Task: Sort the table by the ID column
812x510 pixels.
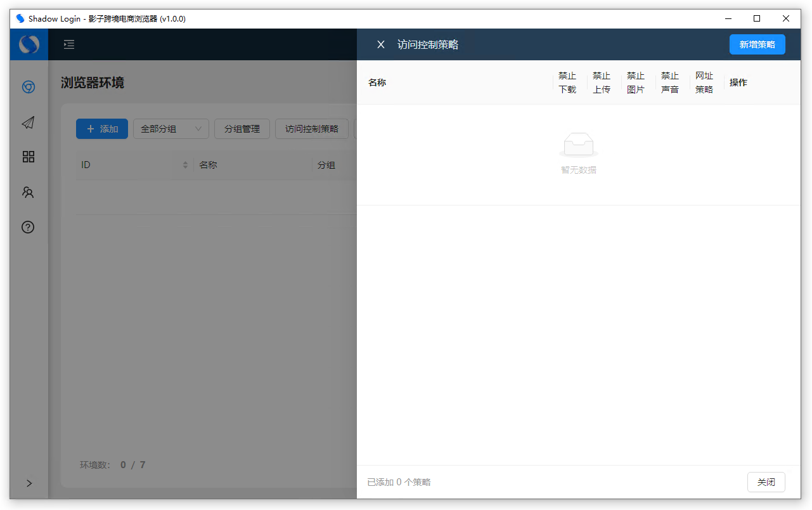Action: [x=184, y=164]
